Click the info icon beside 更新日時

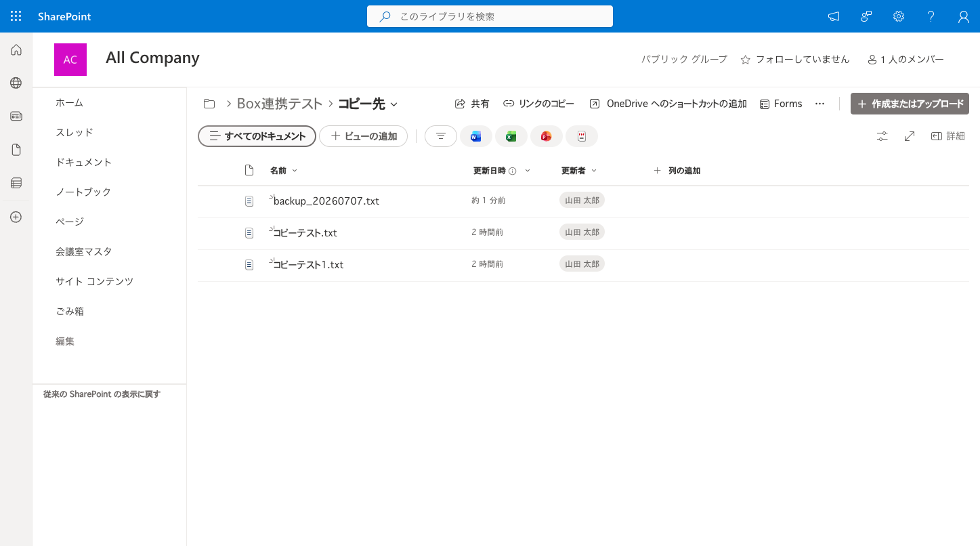tap(513, 171)
